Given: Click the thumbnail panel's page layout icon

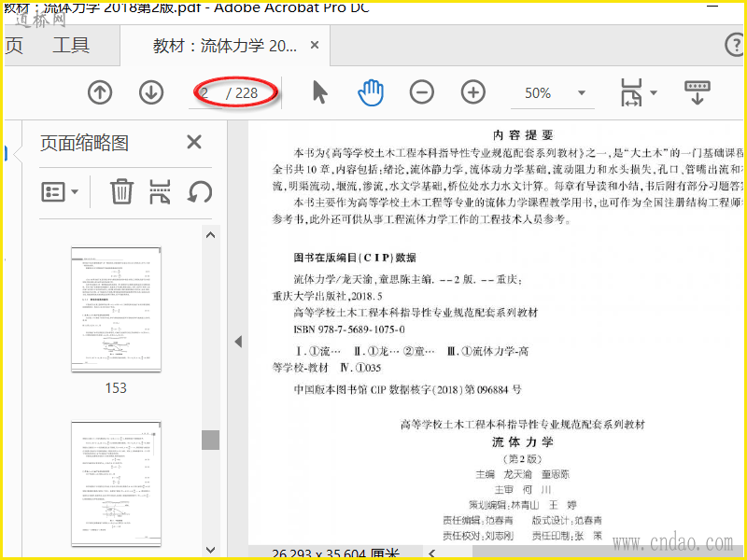Looking at the screenshot, I should pyautogui.click(x=160, y=192).
